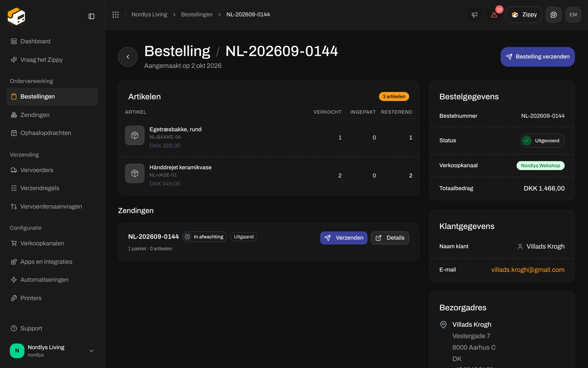588x368 pixels.
Task: Click the Verkoopkanalen cart icon
Action: [x=14, y=243]
